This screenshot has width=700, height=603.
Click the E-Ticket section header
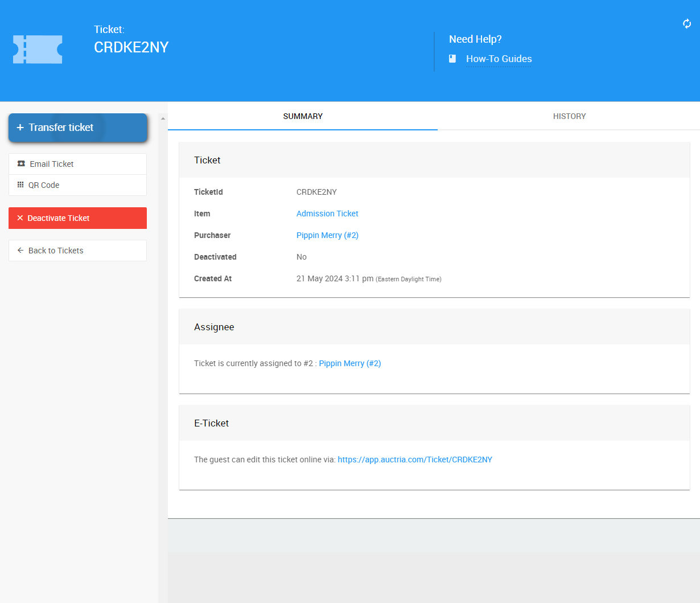coord(212,423)
